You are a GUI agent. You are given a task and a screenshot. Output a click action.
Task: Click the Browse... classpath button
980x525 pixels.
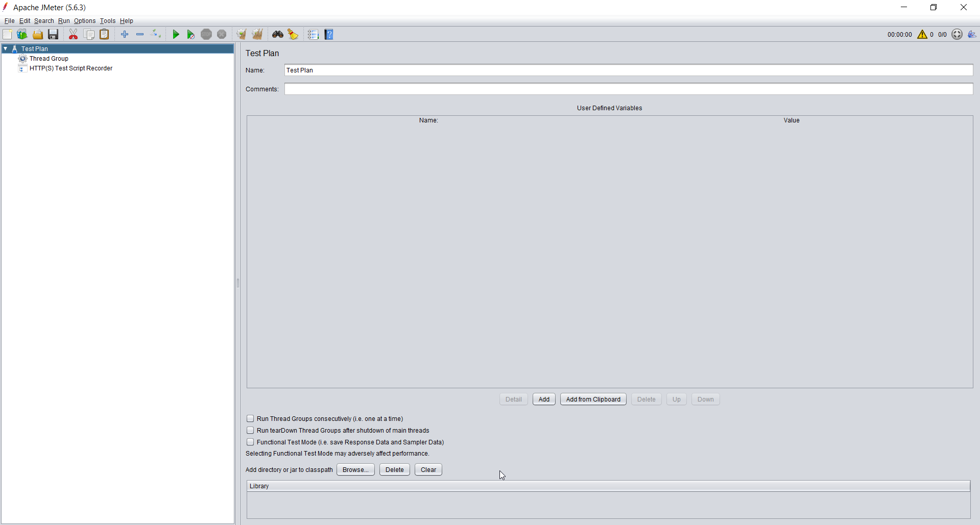coord(355,470)
